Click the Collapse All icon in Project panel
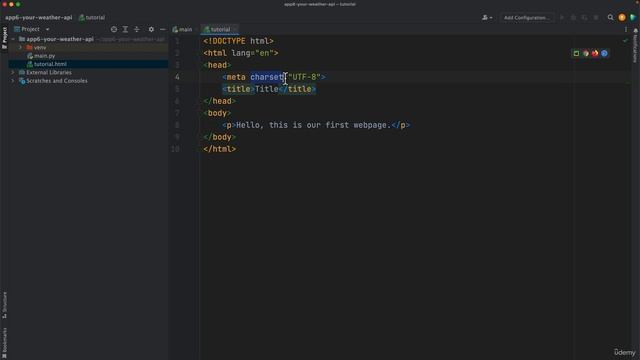640x360 pixels. 137,29
